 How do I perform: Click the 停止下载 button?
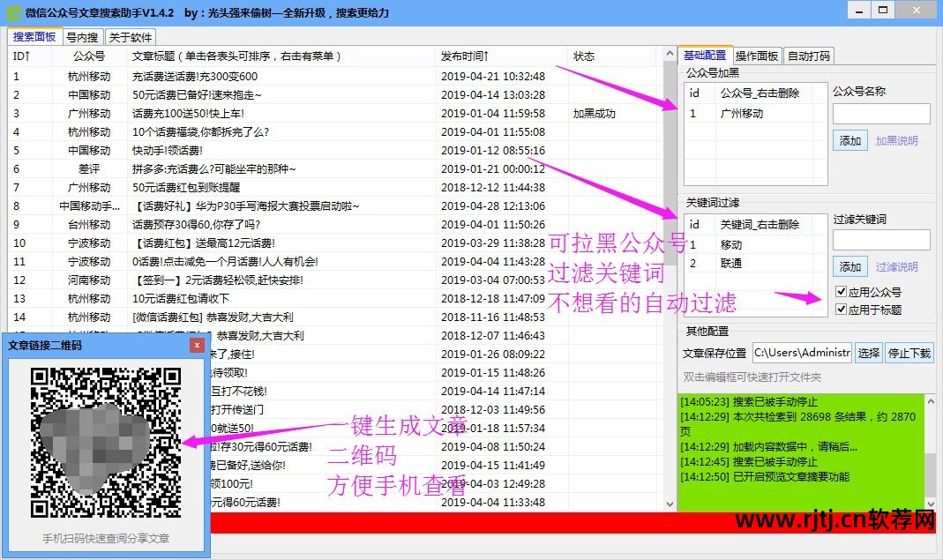tap(909, 353)
